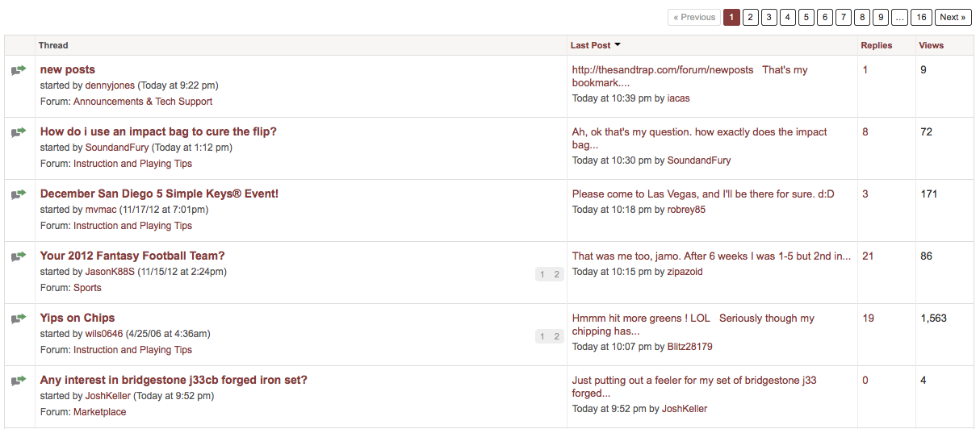Sort by the Last Post dropdown arrow

[618, 45]
